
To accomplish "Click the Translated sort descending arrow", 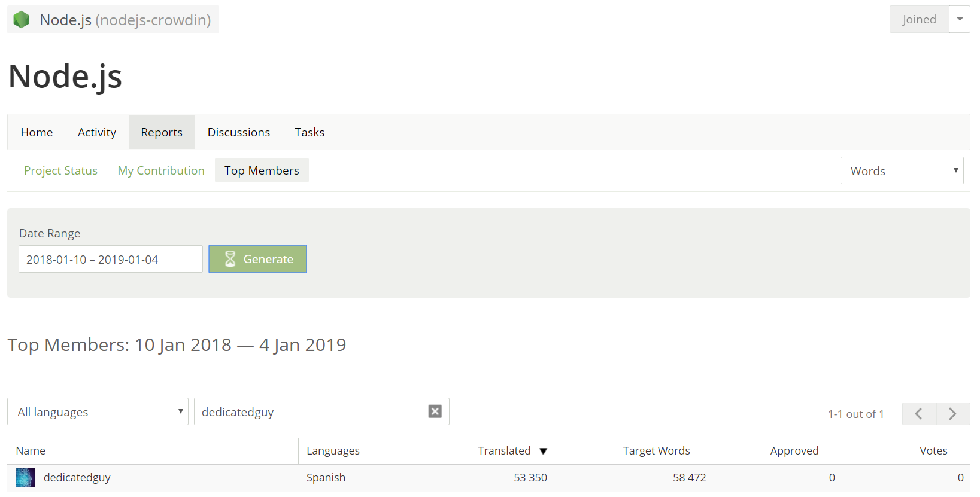I will (544, 452).
